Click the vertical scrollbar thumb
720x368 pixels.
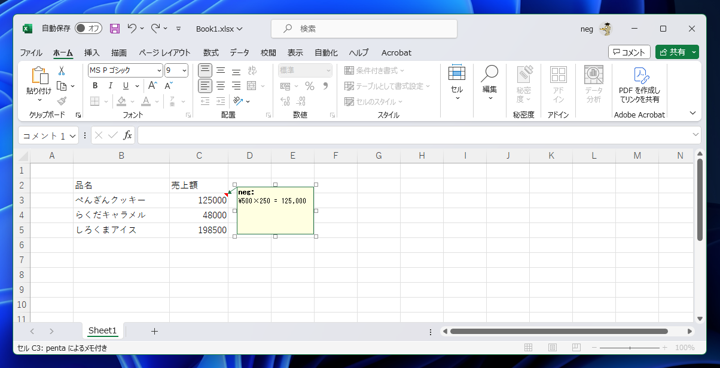pyautogui.click(x=699, y=200)
